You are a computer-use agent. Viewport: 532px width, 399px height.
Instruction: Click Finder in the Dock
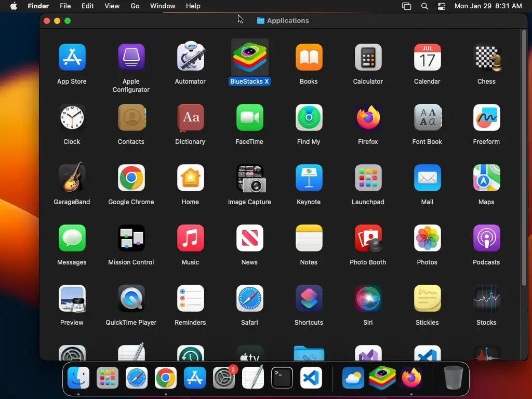(78, 378)
